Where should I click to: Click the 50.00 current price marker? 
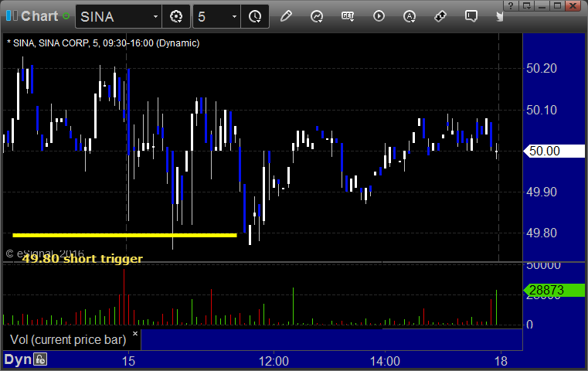point(554,151)
